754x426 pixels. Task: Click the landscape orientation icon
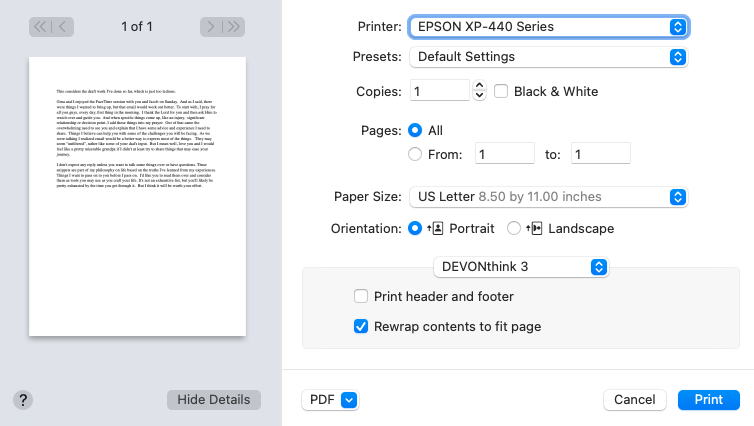[x=534, y=228]
